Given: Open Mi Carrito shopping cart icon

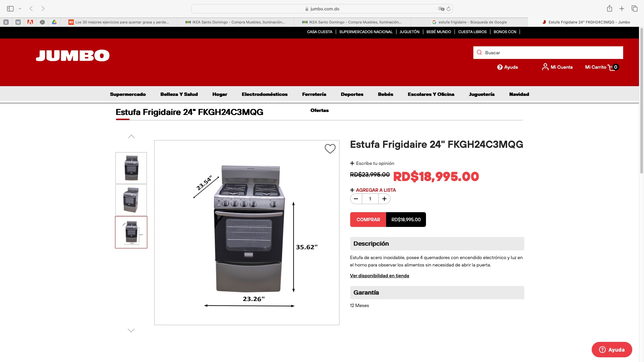Looking at the screenshot, I should [611, 67].
